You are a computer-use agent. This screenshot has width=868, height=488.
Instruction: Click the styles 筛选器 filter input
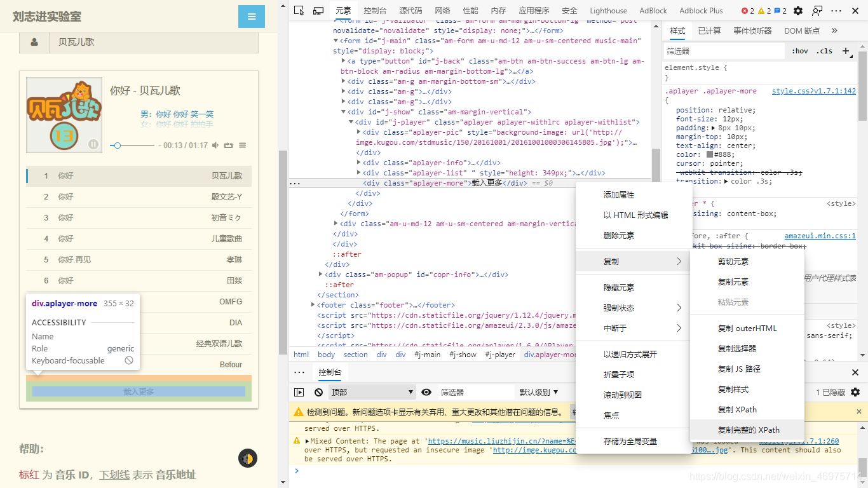[724, 51]
